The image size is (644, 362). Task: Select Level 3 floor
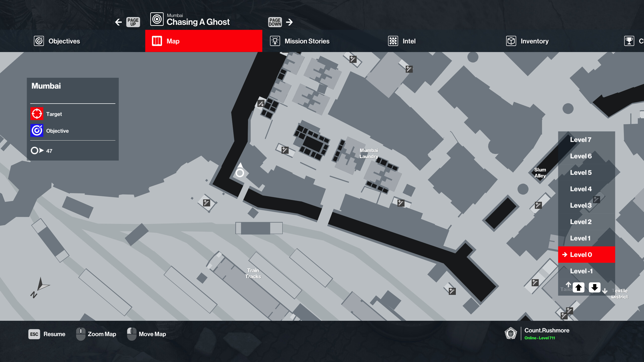581,205
